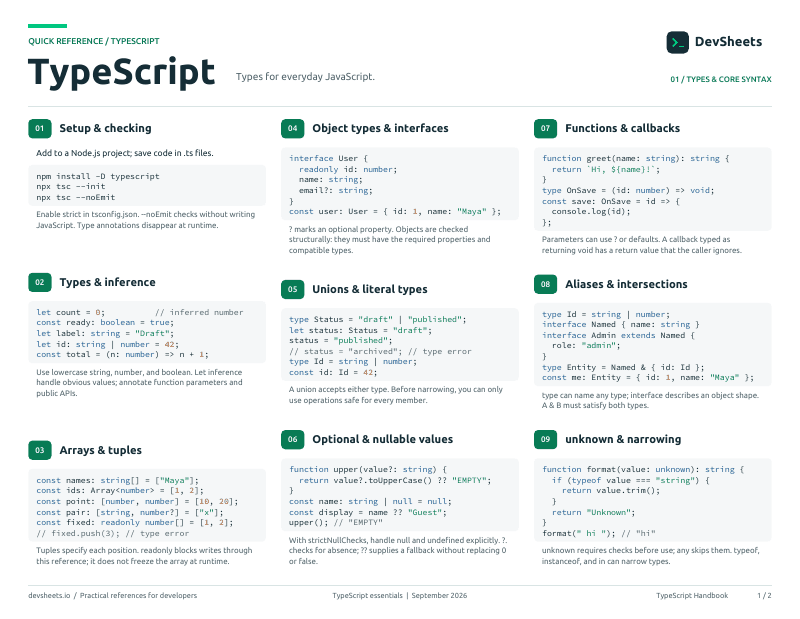The height and width of the screenshot is (619, 800).
Task: Click the 'return value.trim();' code line
Action: (611, 490)
